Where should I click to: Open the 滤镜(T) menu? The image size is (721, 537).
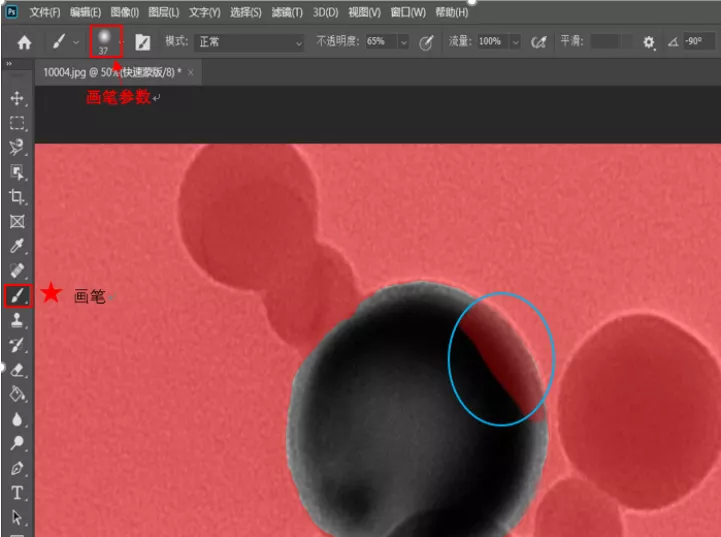pos(287,12)
